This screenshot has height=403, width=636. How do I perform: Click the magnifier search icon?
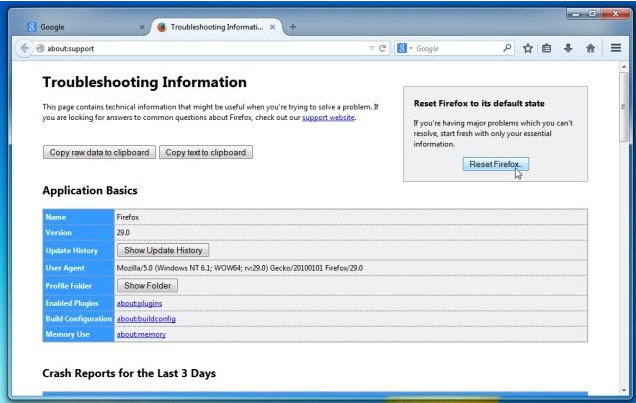click(507, 48)
